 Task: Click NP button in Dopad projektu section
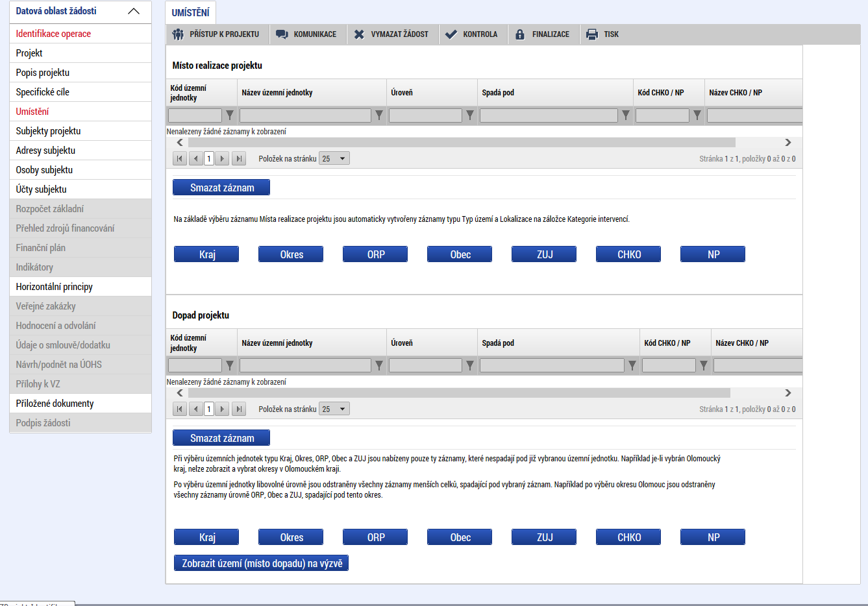tap(713, 537)
